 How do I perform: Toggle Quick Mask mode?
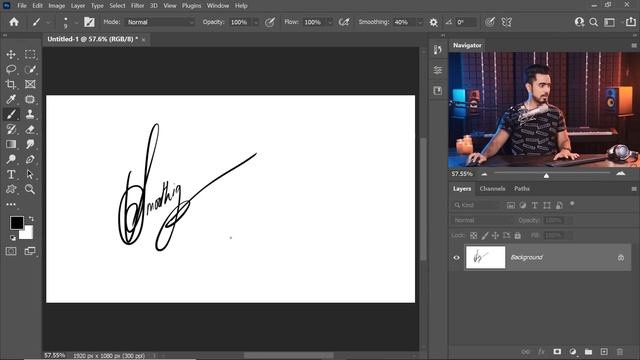11,251
